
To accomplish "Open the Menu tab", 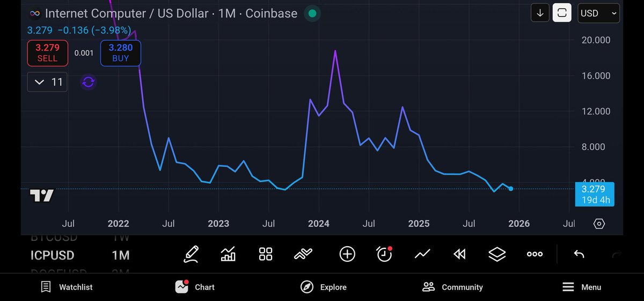I will coord(582,287).
